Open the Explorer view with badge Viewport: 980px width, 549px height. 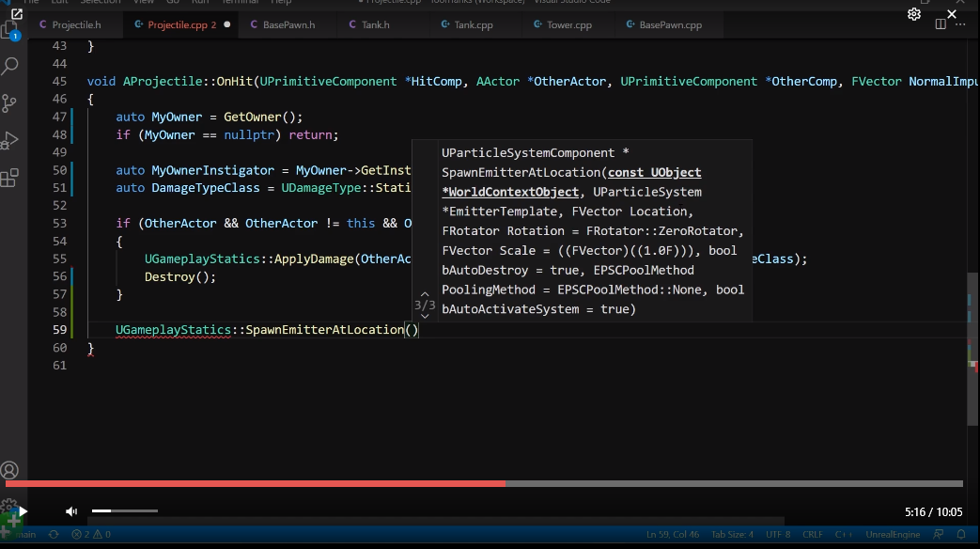[x=10, y=31]
